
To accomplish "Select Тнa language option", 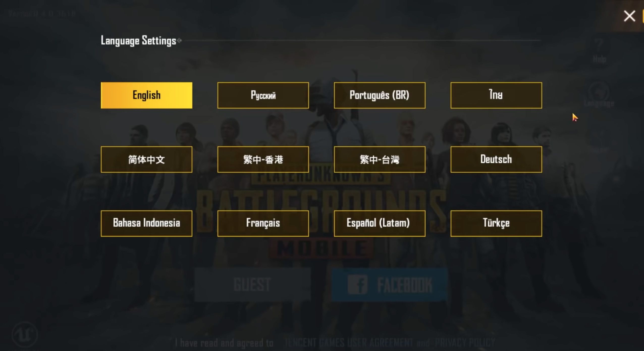I will [496, 95].
